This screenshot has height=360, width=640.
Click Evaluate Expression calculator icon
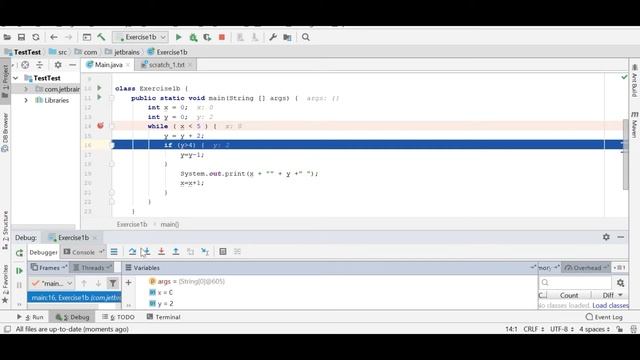pyautogui.click(x=223, y=252)
